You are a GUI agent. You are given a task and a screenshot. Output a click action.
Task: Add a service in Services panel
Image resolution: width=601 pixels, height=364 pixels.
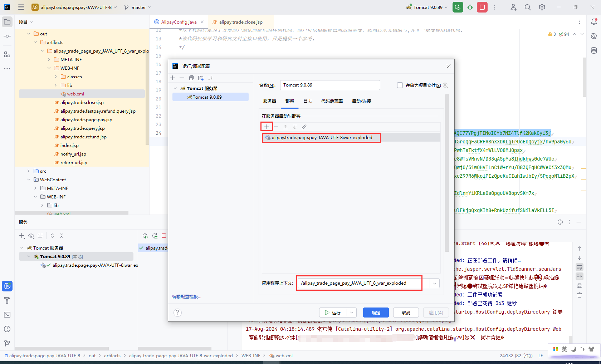[x=22, y=236]
